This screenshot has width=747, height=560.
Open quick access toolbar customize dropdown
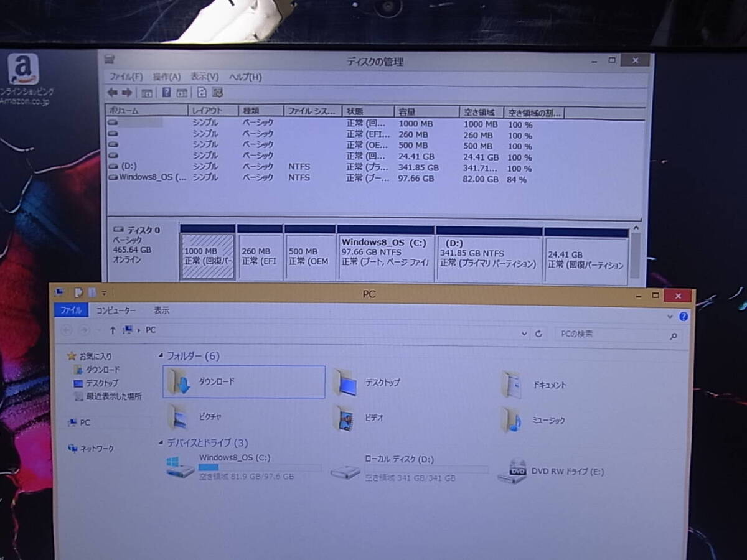coord(104,292)
